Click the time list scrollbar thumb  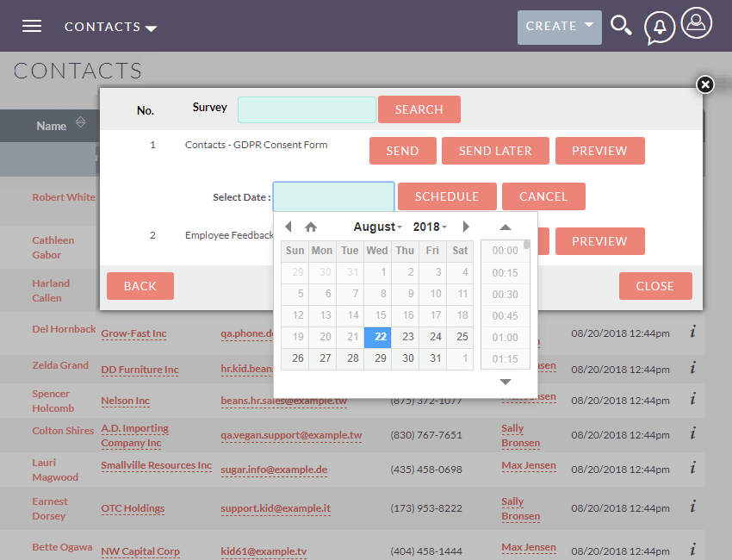(x=526, y=245)
